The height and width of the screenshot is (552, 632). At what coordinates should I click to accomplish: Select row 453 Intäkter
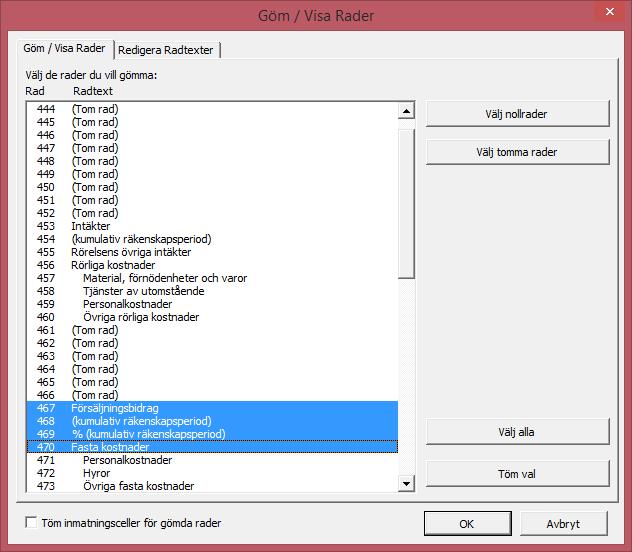click(x=212, y=226)
